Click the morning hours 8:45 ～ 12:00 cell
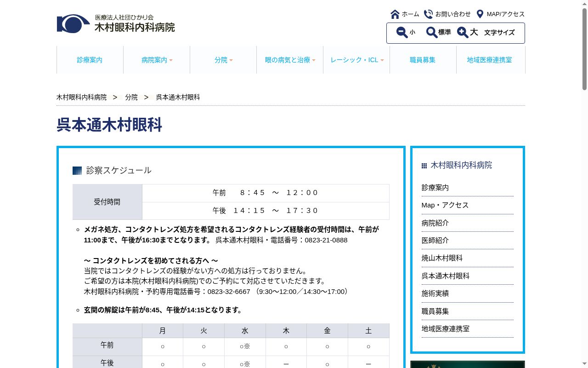The image size is (588, 368). click(266, 193)
